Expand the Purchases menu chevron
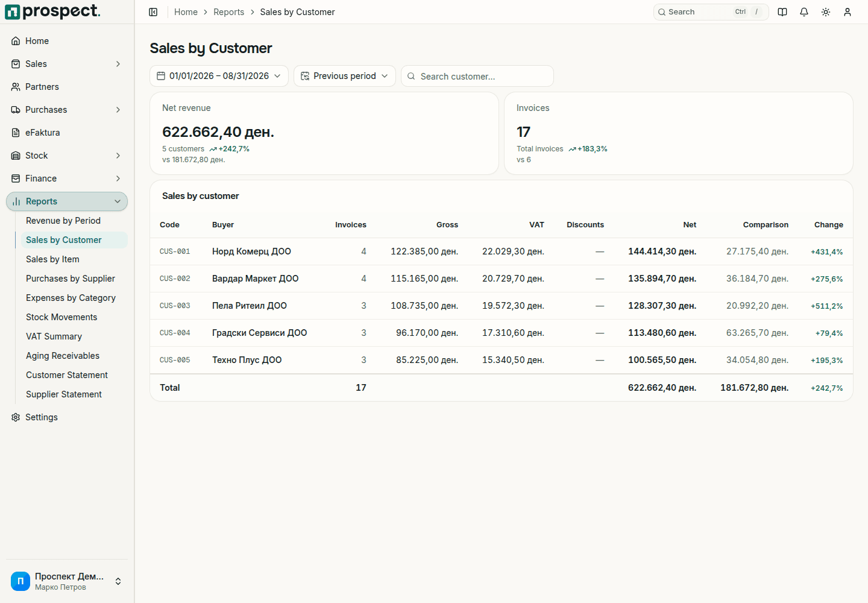Viewport: 868px width, 603px height. tap(118, 110)
